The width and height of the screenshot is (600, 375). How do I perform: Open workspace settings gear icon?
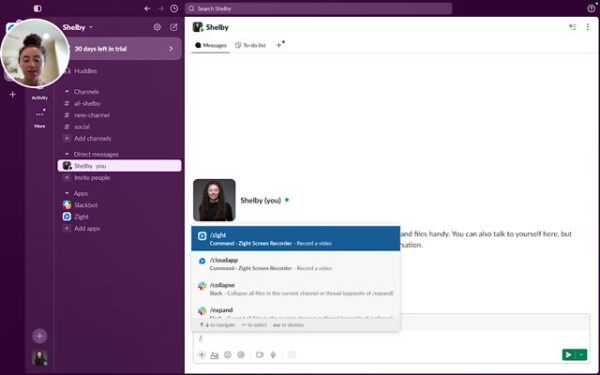(157, 27)
